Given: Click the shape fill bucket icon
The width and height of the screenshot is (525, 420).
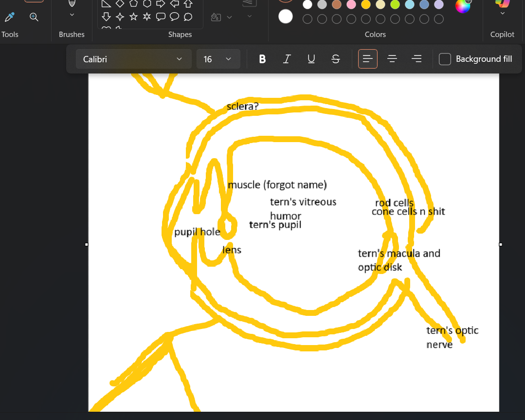Looking at the screenshot, I should (216, 17).
